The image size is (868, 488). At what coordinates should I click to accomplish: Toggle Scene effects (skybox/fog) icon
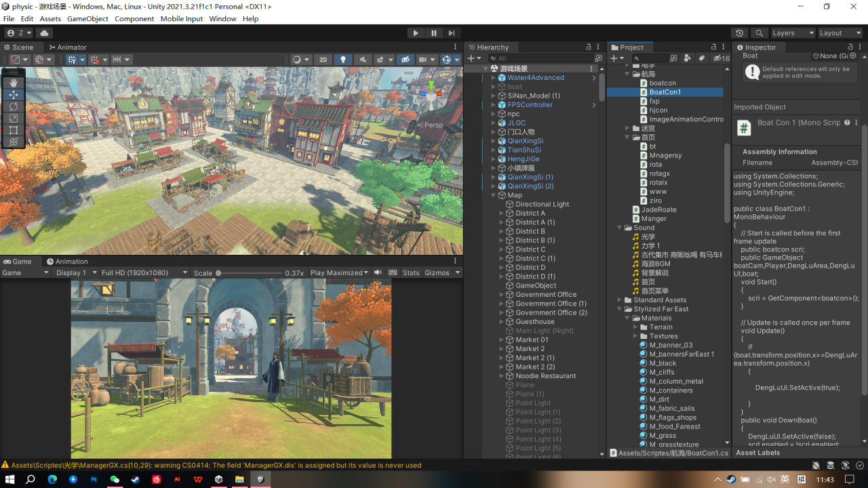click(381, 60)
